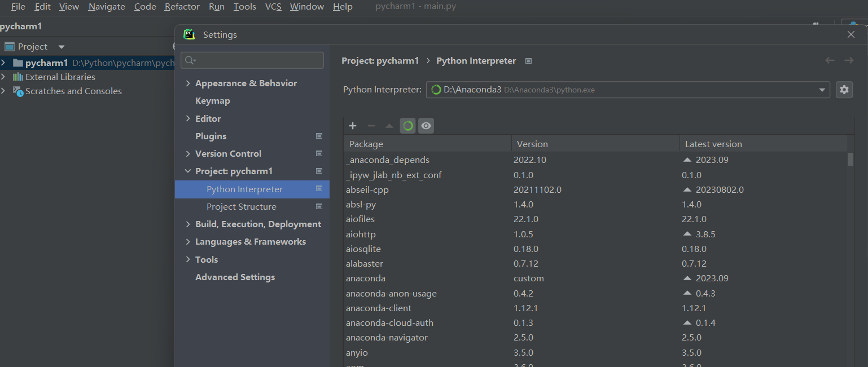
Task: Sort by the Latest version column header
Action: coord(763,144)
